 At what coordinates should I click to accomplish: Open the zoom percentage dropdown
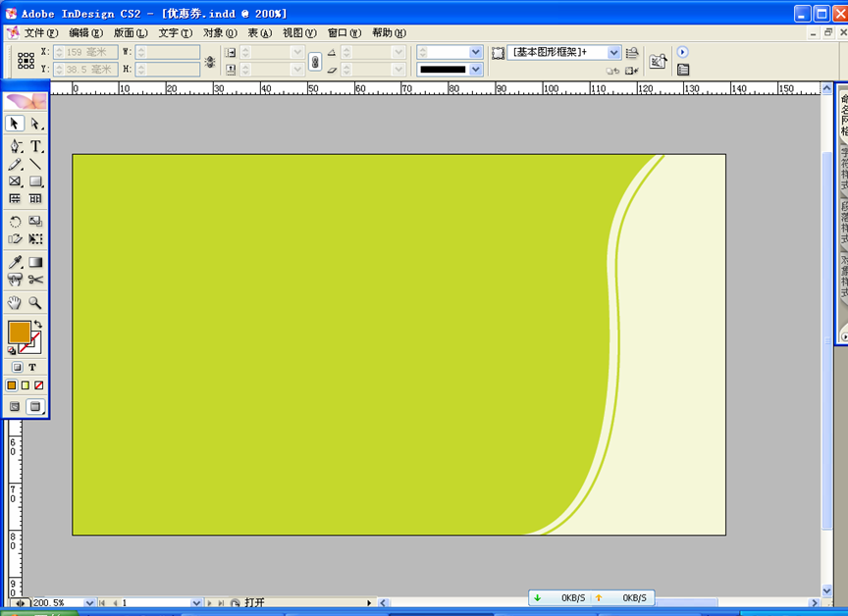tap(89, 603)
